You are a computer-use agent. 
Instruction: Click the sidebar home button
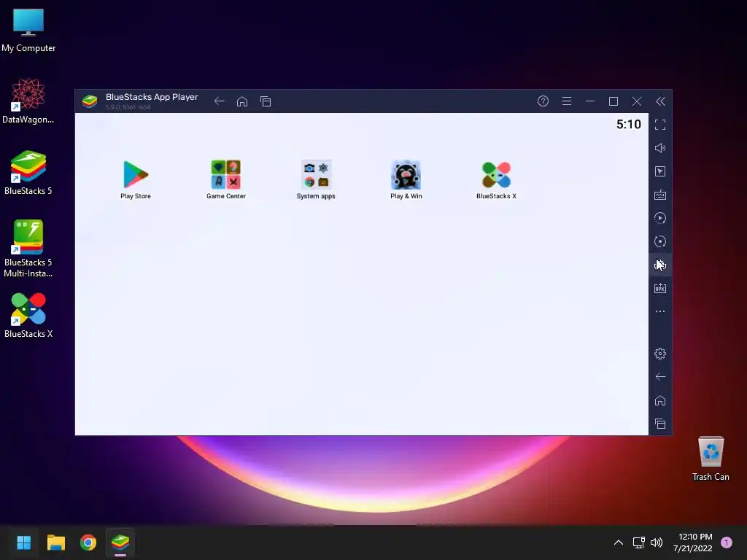pyautogui.click(x=660, y=400)
